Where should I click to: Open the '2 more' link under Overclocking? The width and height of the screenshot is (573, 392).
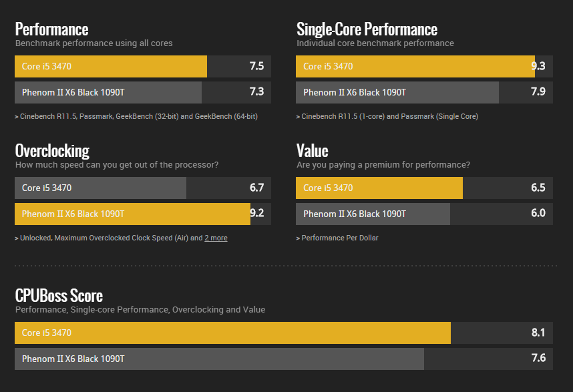pyautogui.click(x=216, y=238)
